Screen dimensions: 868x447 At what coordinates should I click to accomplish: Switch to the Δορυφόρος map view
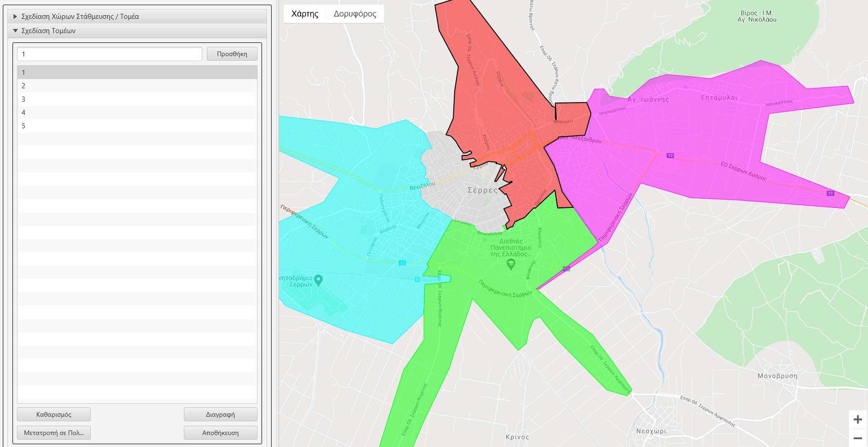pyautogui.click(x=354, y=14)
